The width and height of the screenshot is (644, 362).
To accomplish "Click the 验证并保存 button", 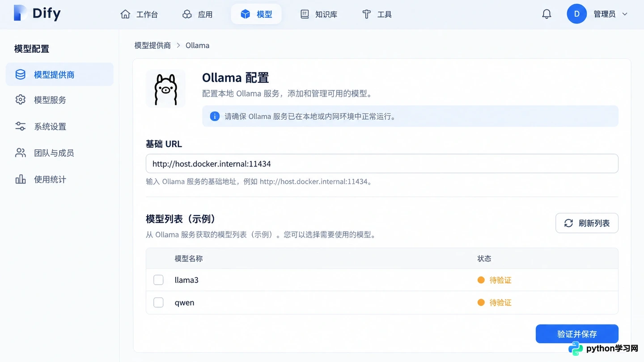I will pyautogui.click(x=577, y=334).
